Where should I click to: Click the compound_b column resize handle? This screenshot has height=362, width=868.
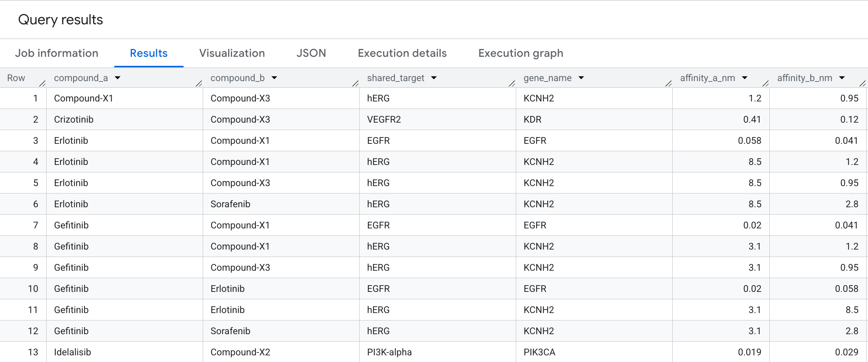(356, 83)
